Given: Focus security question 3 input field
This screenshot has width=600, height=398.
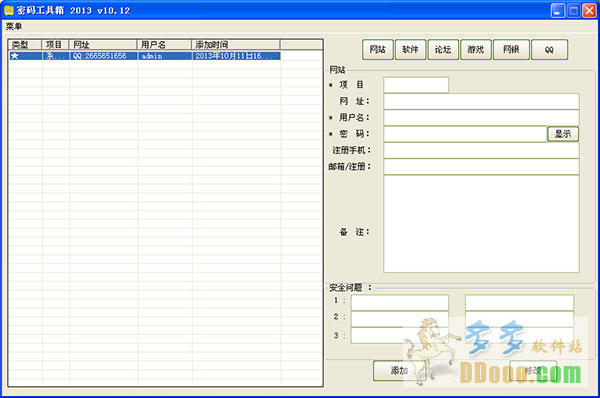Looking at the screenshot, I should 399,335.
